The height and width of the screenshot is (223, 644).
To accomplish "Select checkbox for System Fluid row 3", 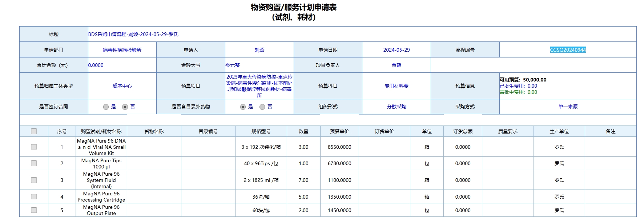I will click(34, 180).
